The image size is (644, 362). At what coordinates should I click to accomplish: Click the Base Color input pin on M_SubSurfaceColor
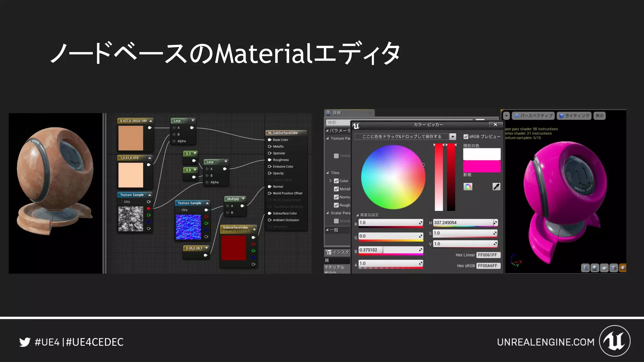coord(269,140)
